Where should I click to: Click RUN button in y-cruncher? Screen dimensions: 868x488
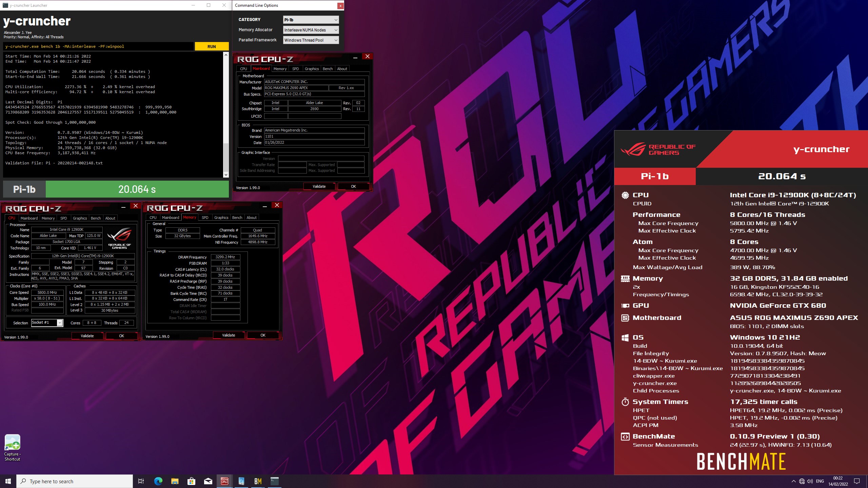(x=212, y=46)
